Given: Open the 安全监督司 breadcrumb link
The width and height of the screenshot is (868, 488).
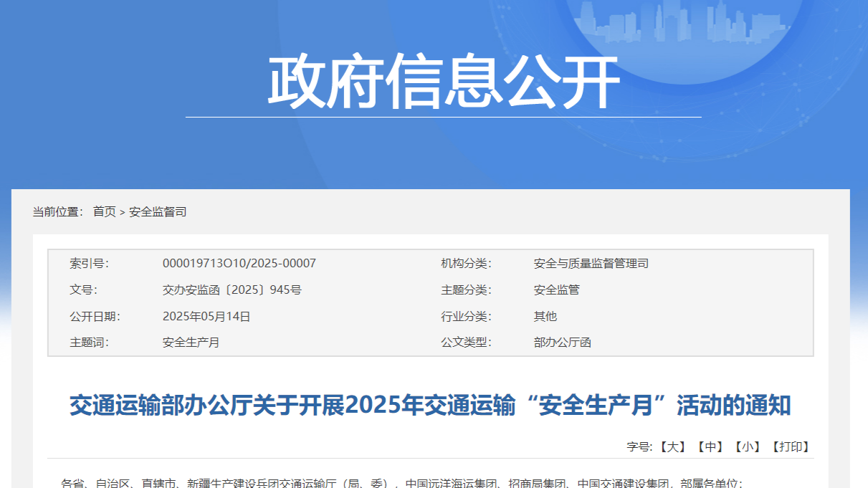Looking at the screenshot, I should 158,211.
